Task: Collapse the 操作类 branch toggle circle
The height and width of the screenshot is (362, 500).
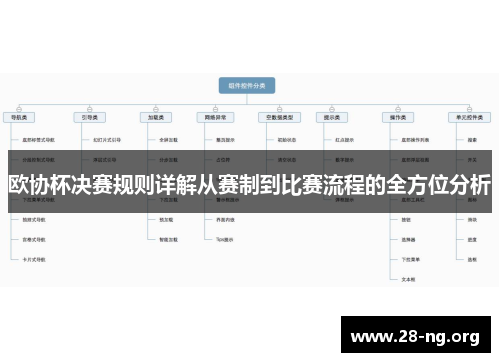Action: [398, 109]
